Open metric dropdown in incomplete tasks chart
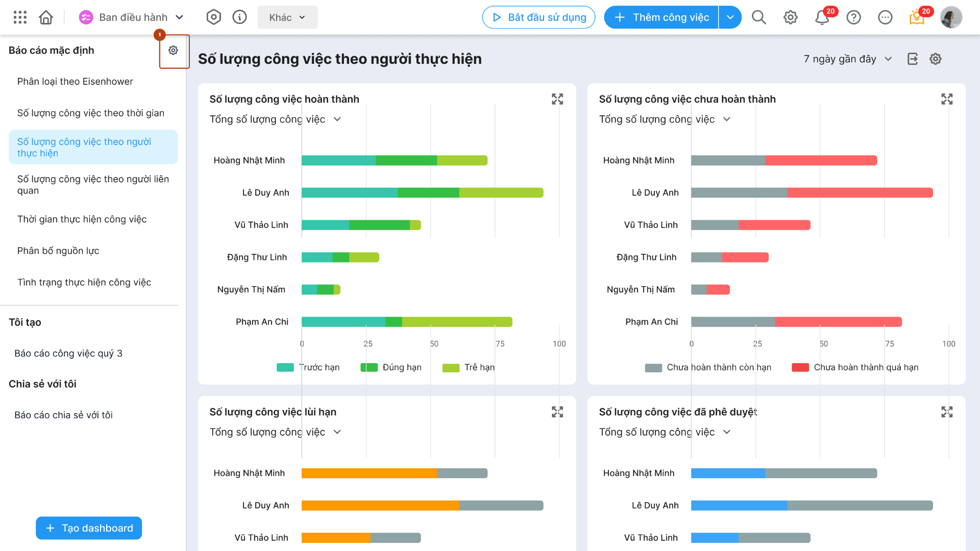Screen dimensions: 980x551 (665, 119)
